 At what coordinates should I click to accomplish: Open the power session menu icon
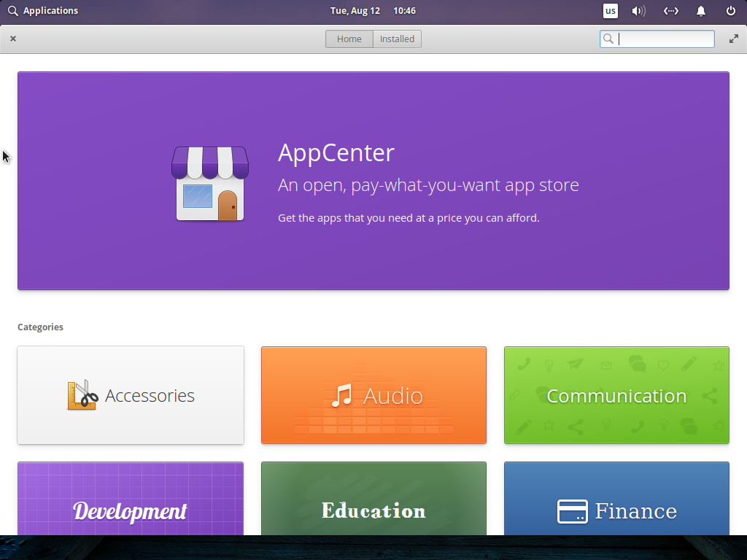tap(731, 11)
